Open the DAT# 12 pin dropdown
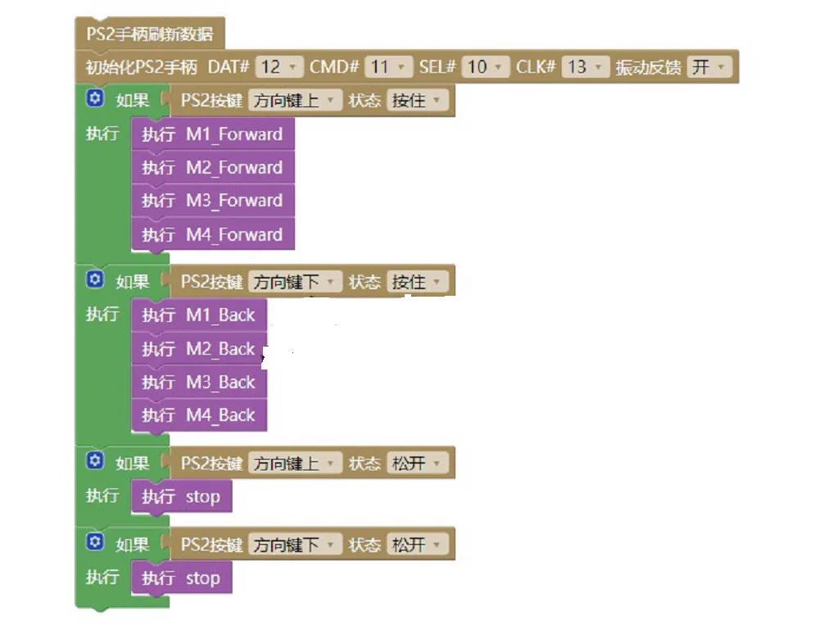 tap(279, 67)
